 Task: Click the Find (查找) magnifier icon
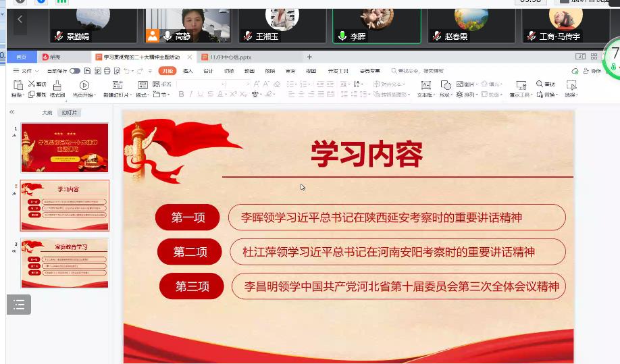point(539,84)
